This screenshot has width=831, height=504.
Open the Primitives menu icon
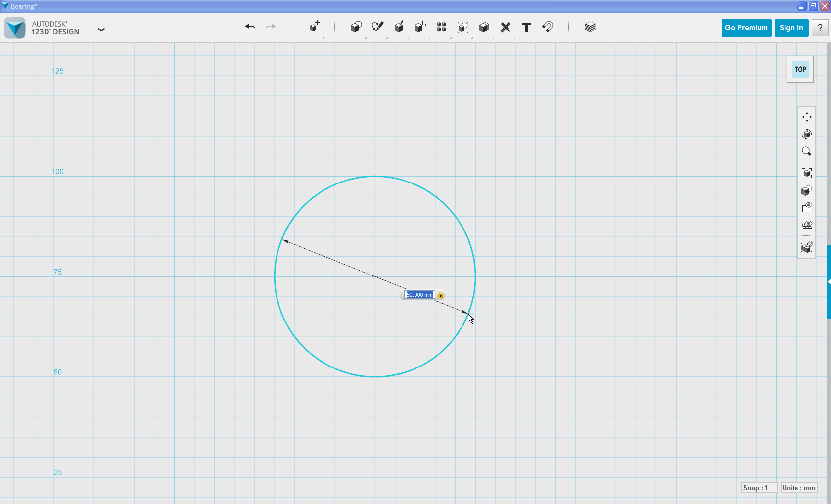pyautogui.click(x=356, y=27)
